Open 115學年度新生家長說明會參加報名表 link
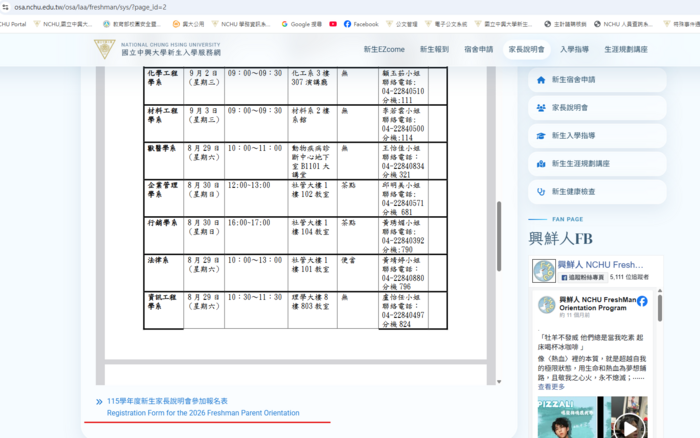 [167, 401]
